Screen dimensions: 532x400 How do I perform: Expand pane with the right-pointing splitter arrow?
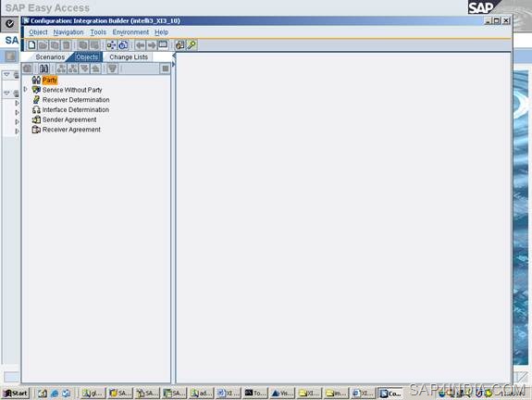174,64
